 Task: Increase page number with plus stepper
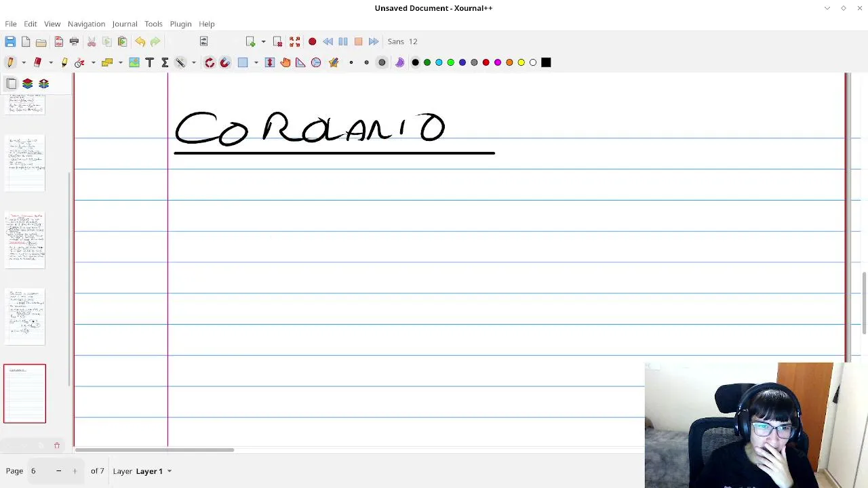(75, 471)
